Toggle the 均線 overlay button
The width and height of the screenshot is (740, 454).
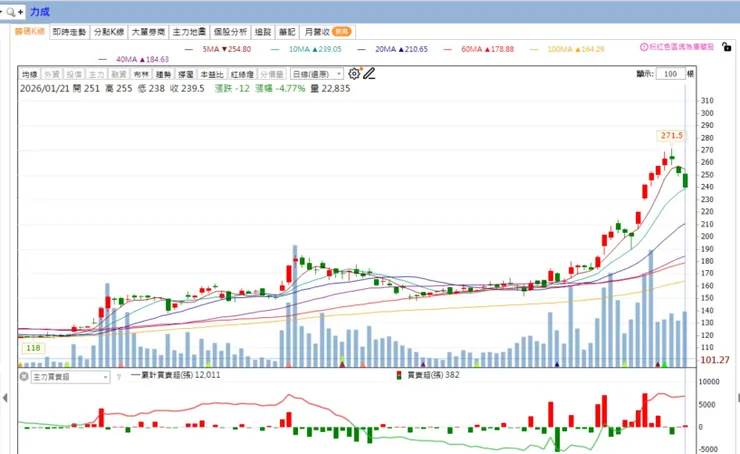pyautogui.click(x=29, y=74)
